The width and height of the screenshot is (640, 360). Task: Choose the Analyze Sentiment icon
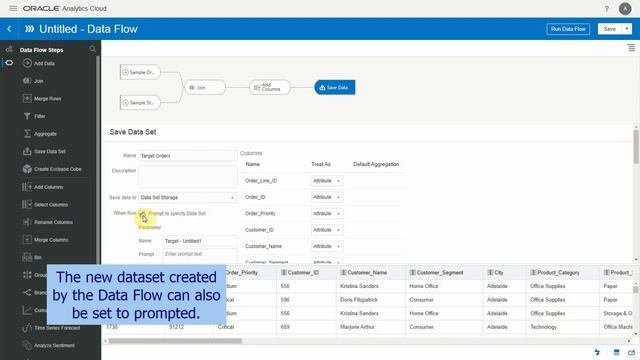pyautogui.click(x=27, y=345)
